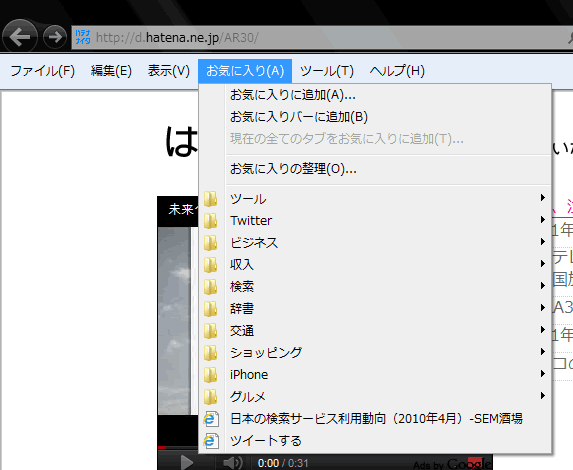Click folder icon beside 辞書
Image resolution: width=573 pixels, height=470 pixels.
(x=210, y=309)
